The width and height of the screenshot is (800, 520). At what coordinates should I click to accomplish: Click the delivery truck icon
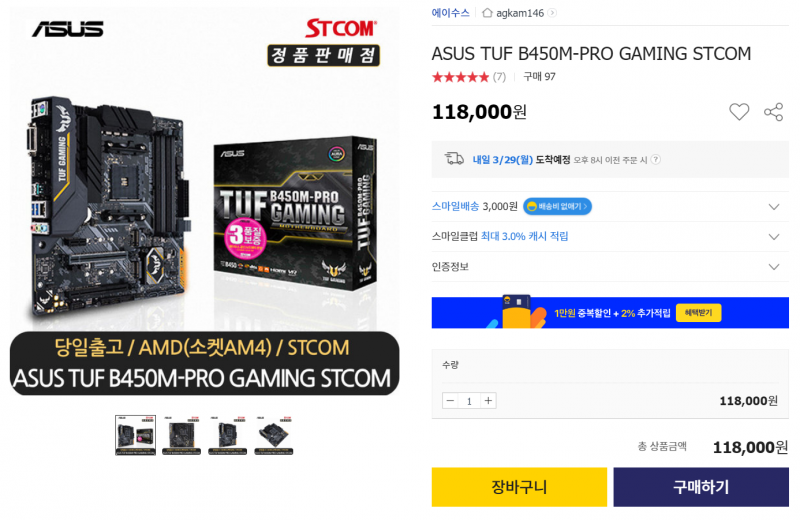coord(454,159)
